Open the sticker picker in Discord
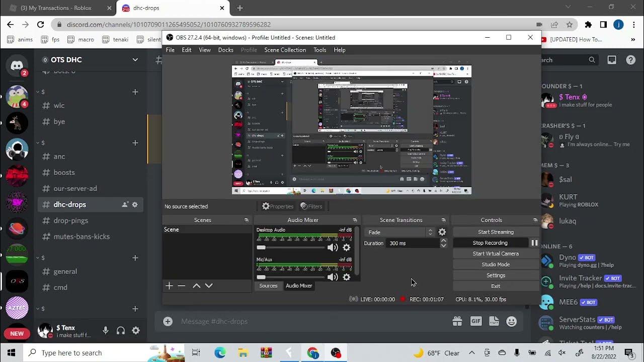 click(494, 321)
